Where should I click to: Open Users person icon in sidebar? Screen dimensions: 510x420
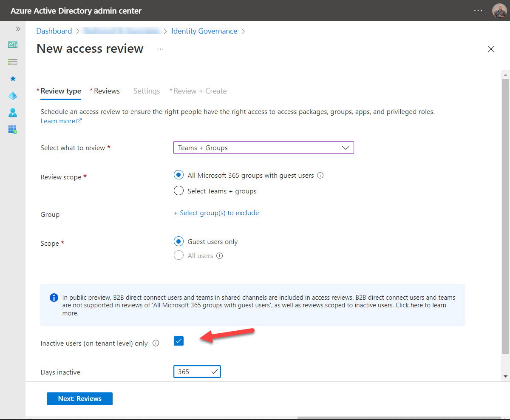click(13, 113)
